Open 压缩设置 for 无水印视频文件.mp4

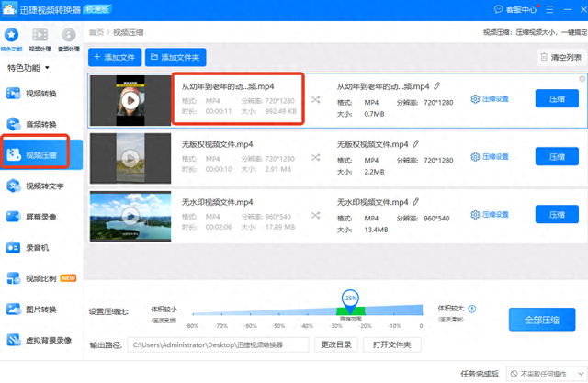click(x=490, y=215)
